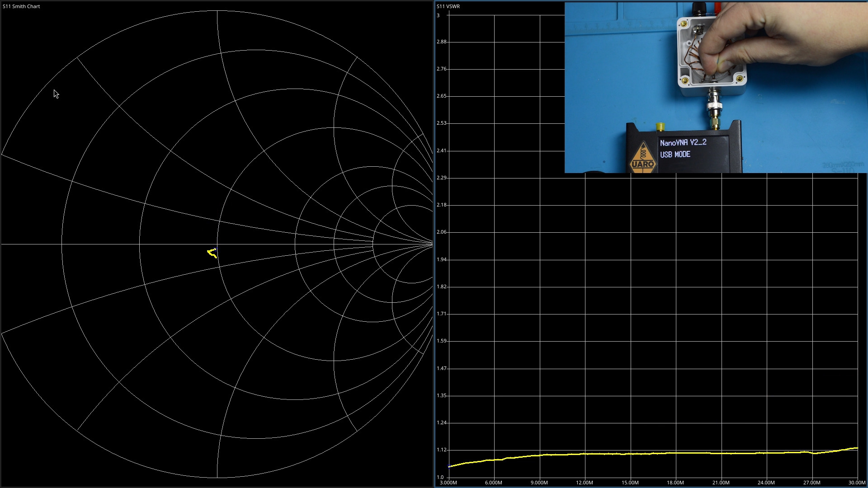Image resolution: width=868 pixels, height=488 pixels.
Task: Click the blue marker at the VSWR trace start
Action: point(449,466)
